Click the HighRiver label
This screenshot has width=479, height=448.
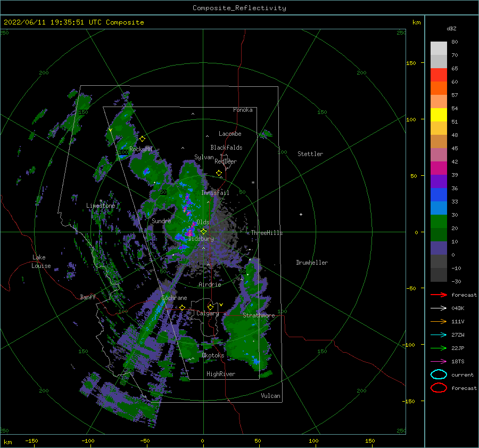tap(221, 374)
